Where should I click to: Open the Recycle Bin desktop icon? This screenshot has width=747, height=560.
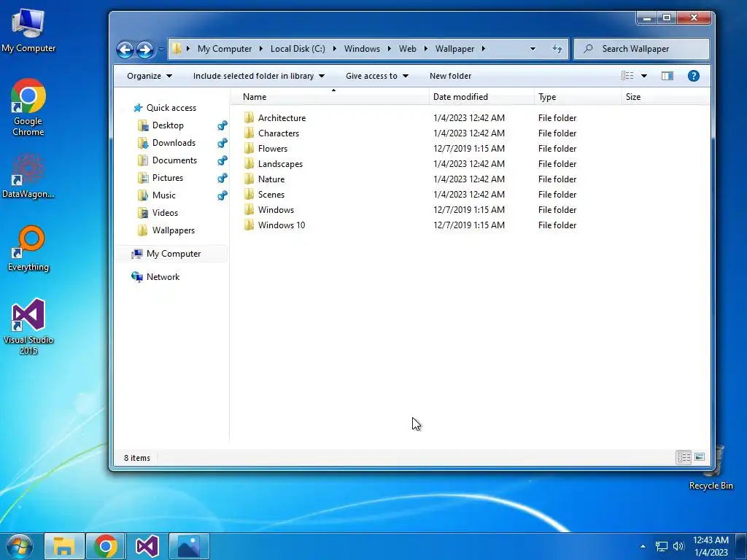point(711,469)
